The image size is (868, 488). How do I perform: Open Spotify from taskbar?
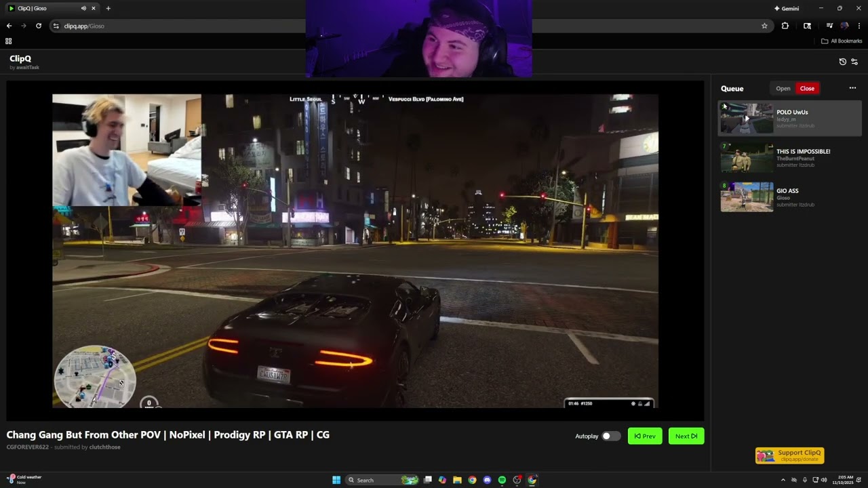(502, 480)
